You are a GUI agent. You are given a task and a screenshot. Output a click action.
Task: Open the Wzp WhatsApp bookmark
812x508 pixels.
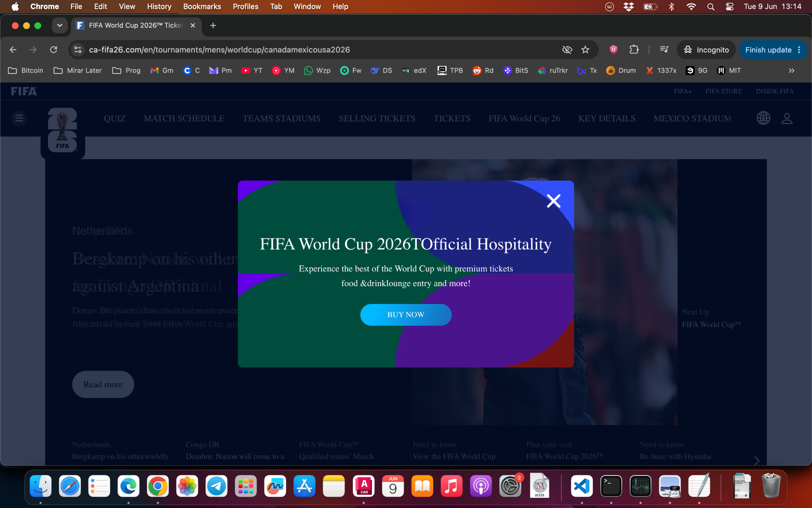point(317,71)
